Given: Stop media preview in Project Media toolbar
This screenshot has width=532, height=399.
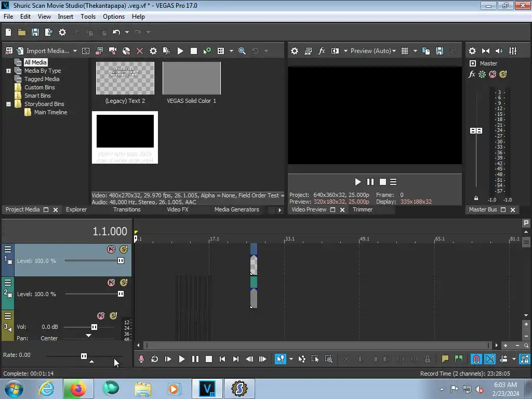Looking at the screenshot, I should [x=194, y=51].
